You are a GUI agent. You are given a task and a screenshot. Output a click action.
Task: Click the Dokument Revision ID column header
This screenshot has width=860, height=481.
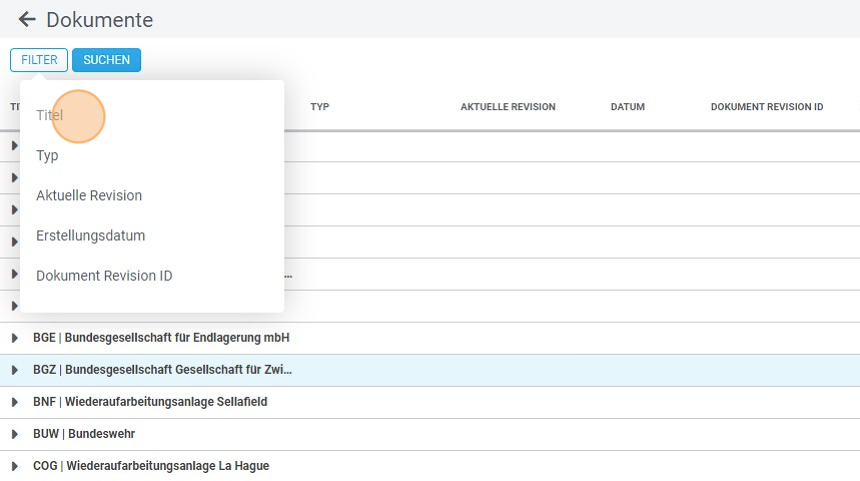(767, 107)
